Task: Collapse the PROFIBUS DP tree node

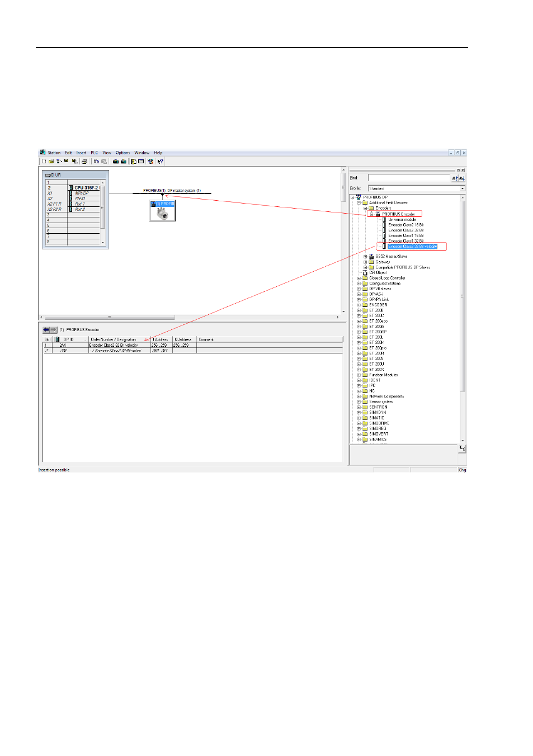Action: click(352, 197)
